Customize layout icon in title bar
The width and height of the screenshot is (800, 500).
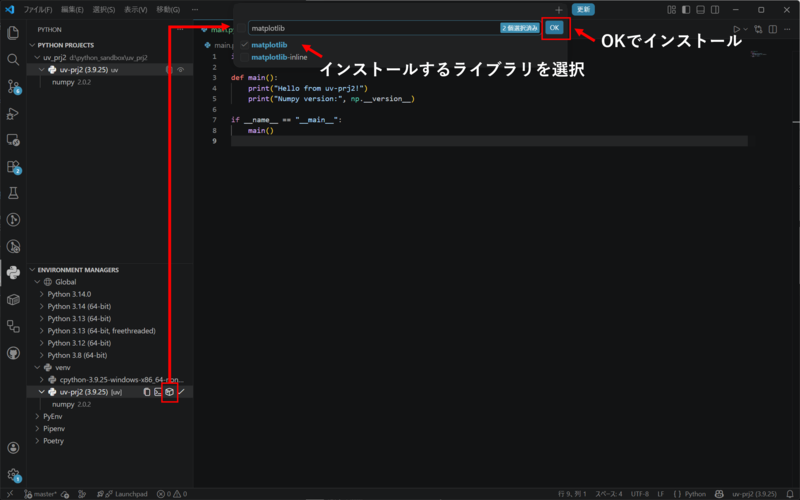click(671, 10)
